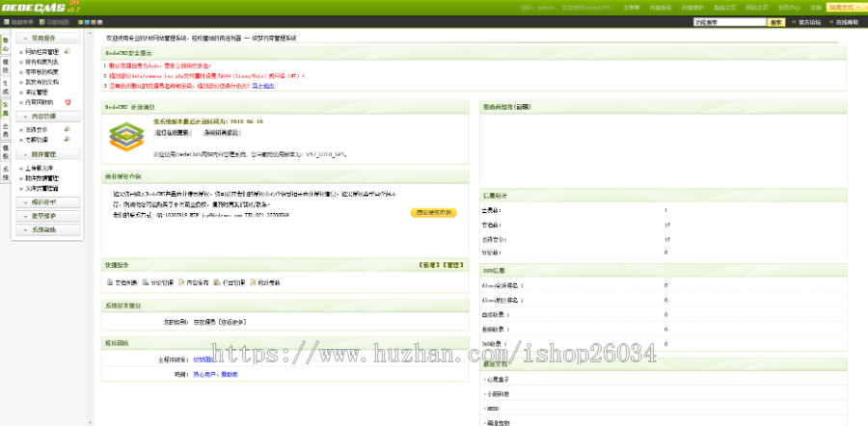Open the 栏目管理 shortcut under quick operations
The image size is (868, 426).
[230, 282]
